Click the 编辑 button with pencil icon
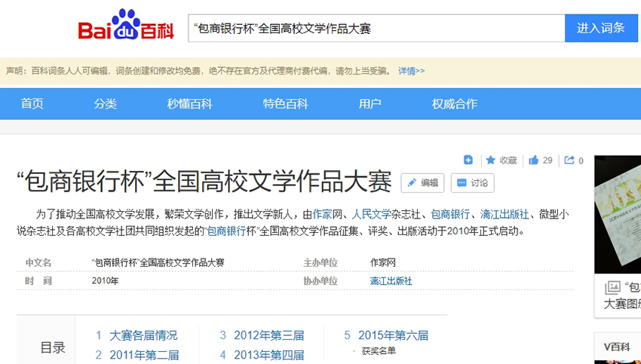The image size is (641, 364). click(x=423, y=183)
